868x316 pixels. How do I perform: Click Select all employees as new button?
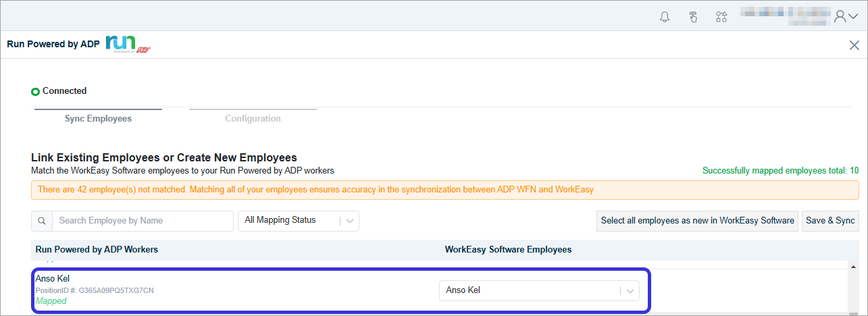pos(698,221)
